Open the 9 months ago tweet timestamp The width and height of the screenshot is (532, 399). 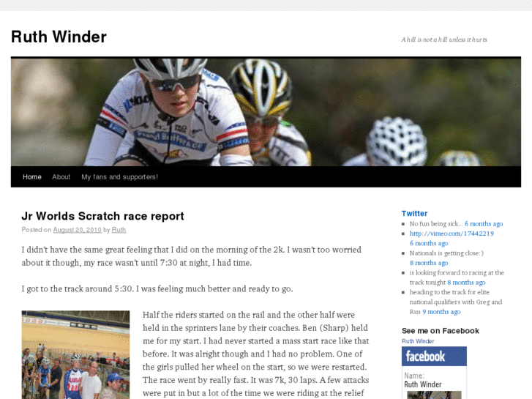[441, 312]
